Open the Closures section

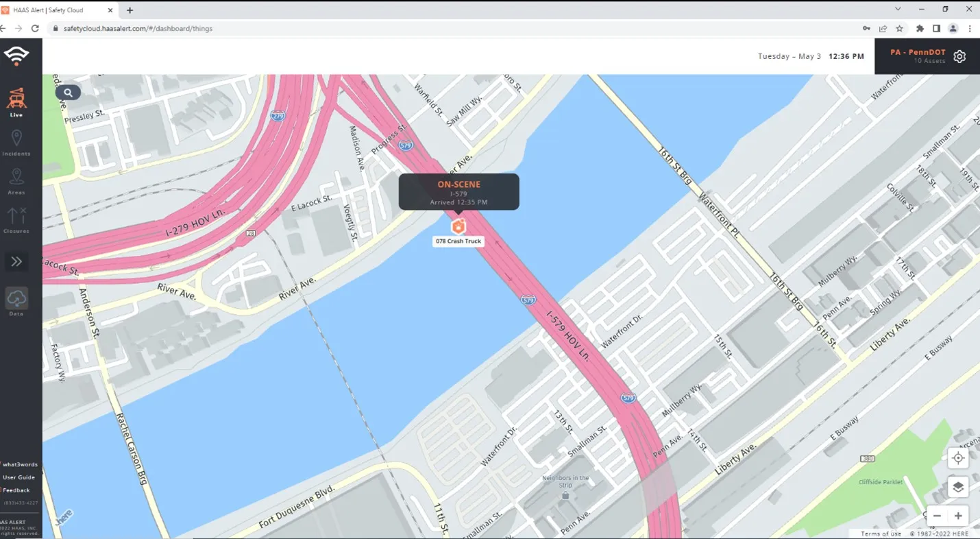pyautogui.click(x=16, y=220)
